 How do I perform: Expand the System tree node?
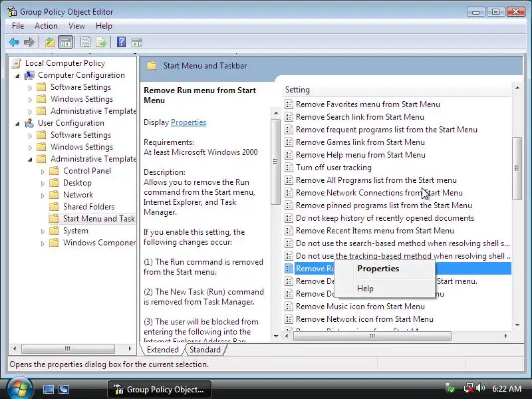click(43, 231)
